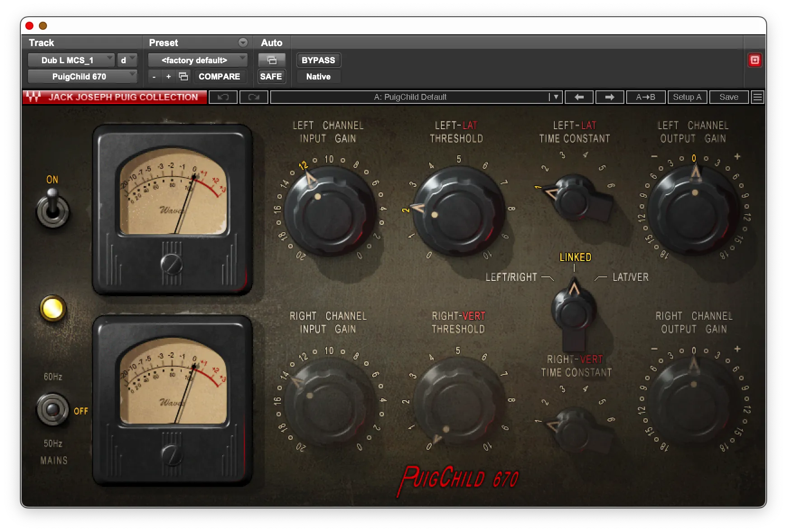Click the Setup A button

tap(687, 97)
